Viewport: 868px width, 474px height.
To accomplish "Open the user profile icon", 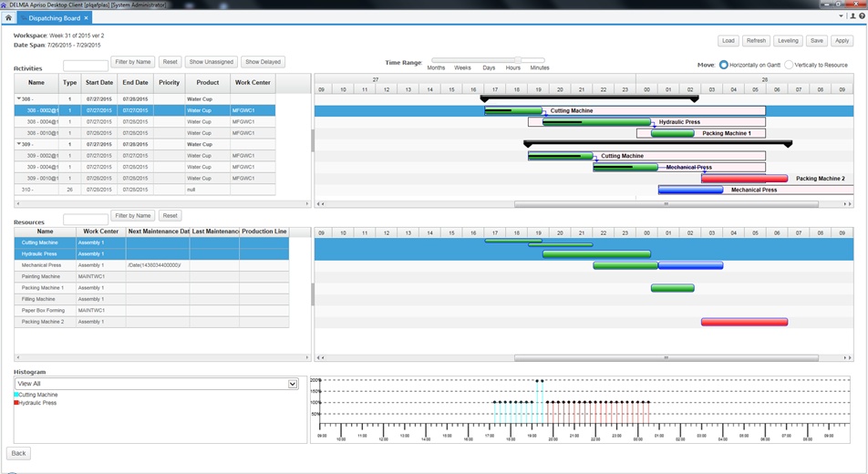I will [853, 16].
